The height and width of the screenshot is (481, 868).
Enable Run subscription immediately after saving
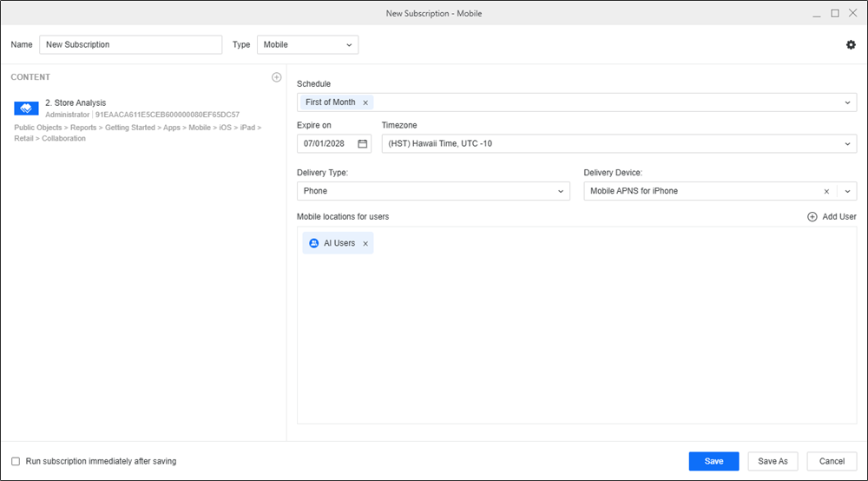[x=16, y=461]
